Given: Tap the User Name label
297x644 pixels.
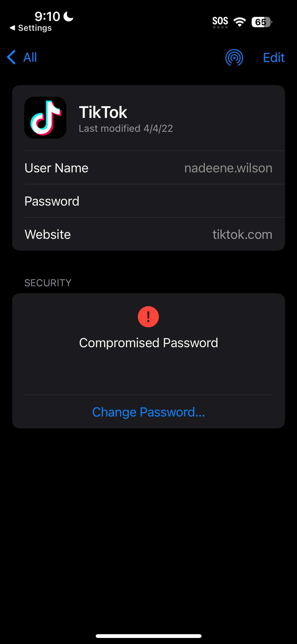Looking at the screenshot, I should pos(56,168).
